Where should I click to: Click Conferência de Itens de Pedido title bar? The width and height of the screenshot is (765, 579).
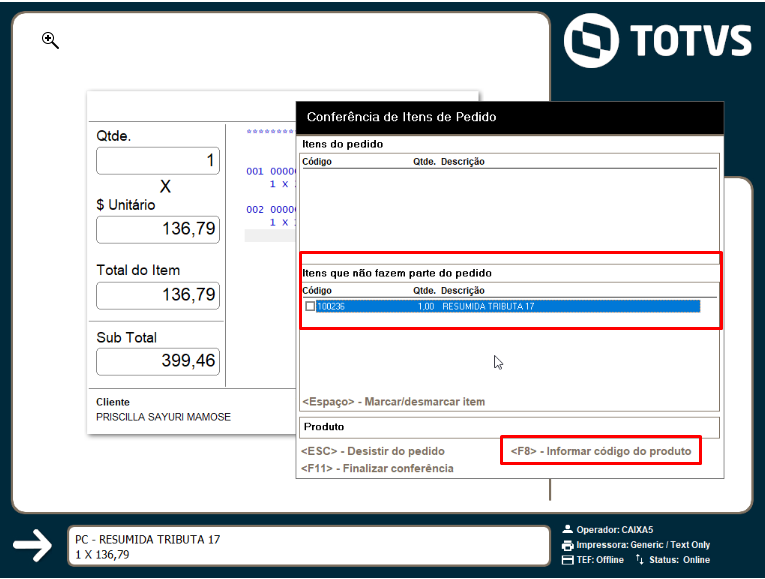click(x=510, y=118)
